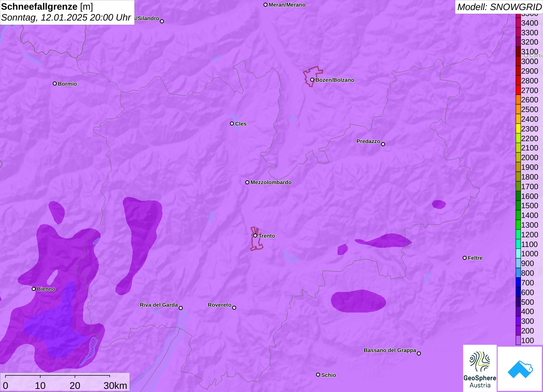Image resolution: width=543 pixels, height=392 pixels.
Task: Click the Trento label text
Action: pyautogui.click(x=267, y=236)
